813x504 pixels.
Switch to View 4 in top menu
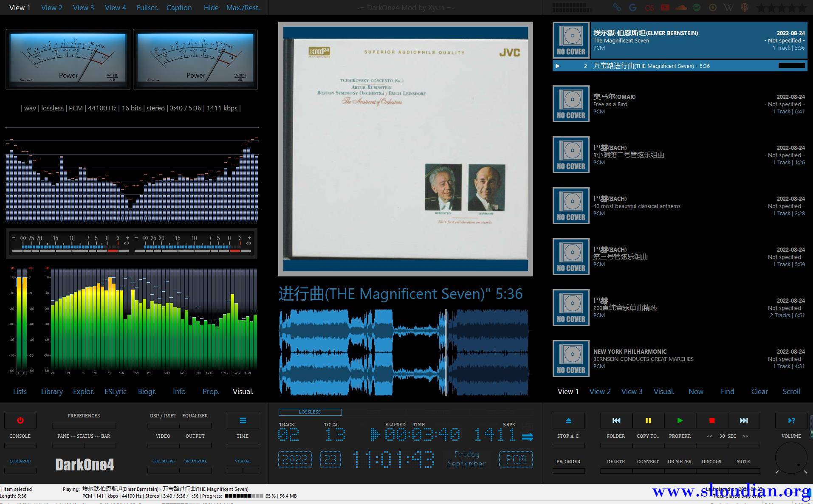(115, 8)
